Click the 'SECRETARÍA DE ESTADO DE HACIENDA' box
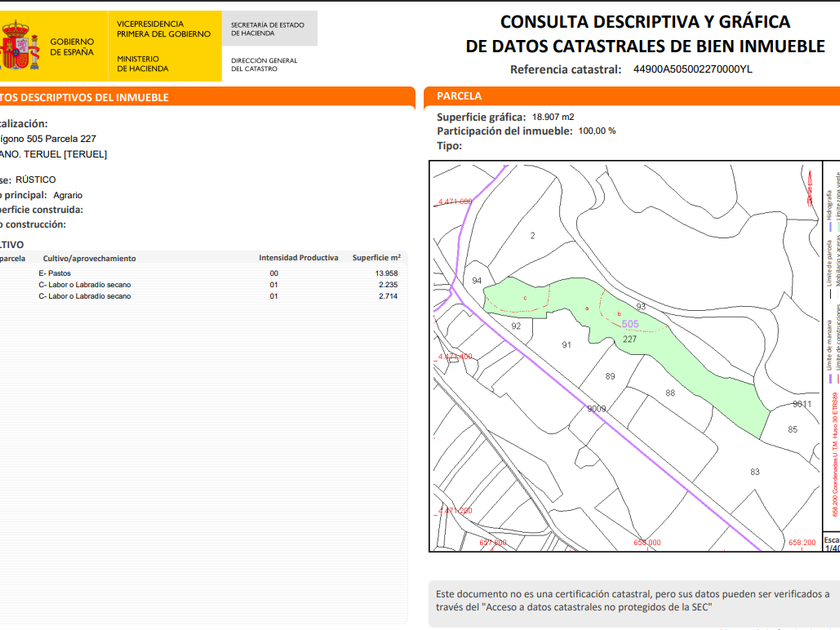 click(269, 28)
